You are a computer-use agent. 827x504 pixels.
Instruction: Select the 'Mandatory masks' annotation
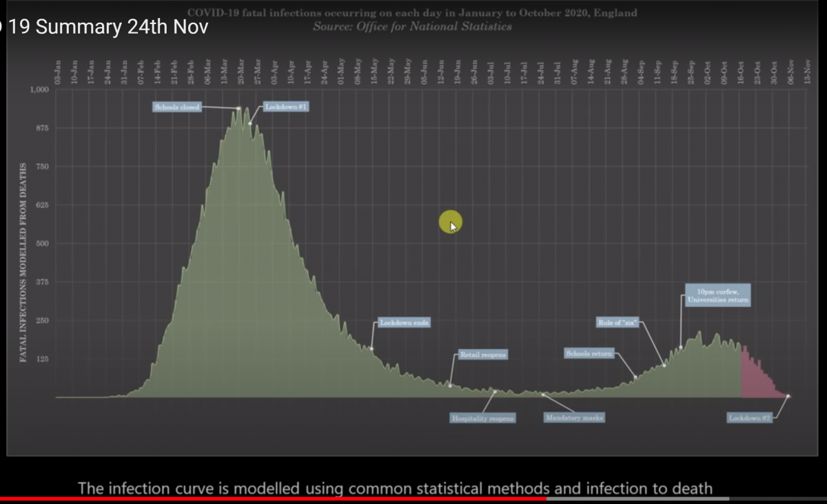573,417
